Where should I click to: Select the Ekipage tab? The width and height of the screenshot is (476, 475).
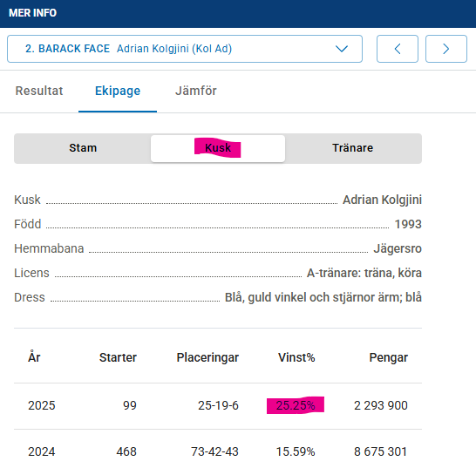click(118, 91)
